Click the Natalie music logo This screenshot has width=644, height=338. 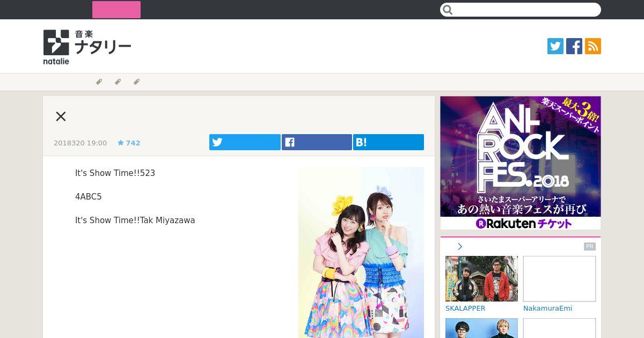point(87,47)
